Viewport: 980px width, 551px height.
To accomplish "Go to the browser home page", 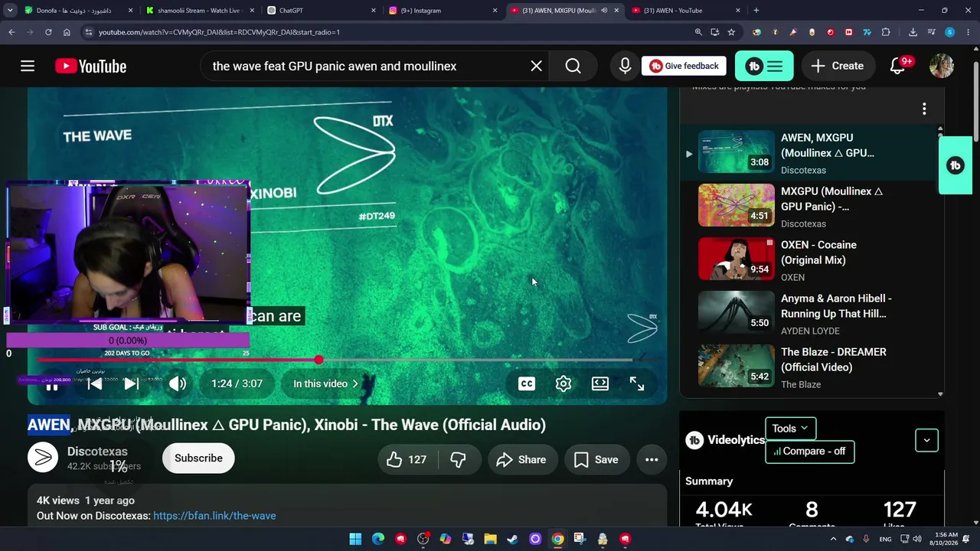I will pyautogui.click(x=67, y=32).
